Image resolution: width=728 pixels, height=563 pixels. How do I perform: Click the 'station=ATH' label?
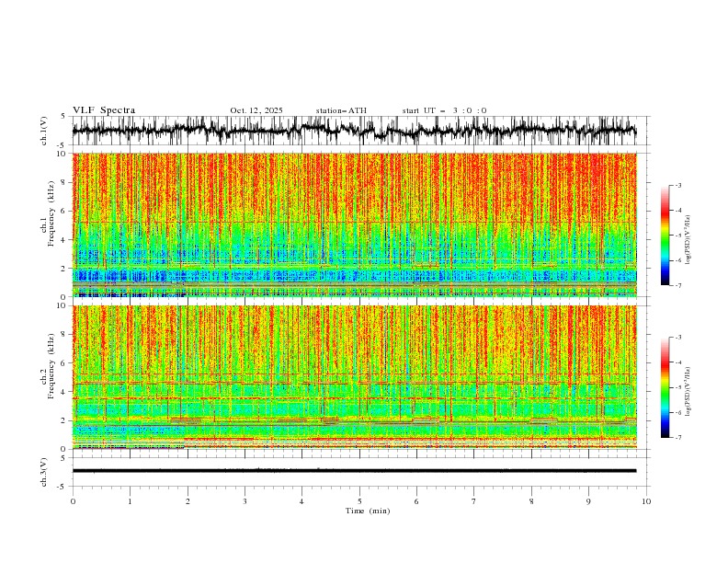coord(341,110)
